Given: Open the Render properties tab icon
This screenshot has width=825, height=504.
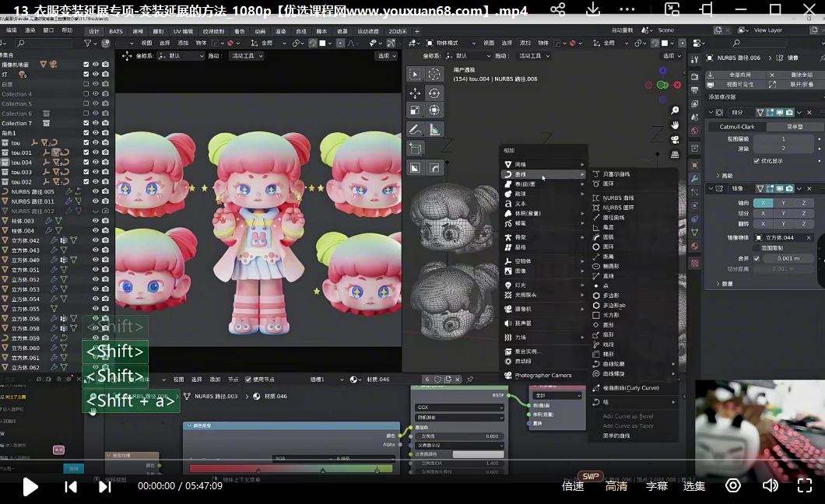Looking at the screenshot, I should coord(694,77).
